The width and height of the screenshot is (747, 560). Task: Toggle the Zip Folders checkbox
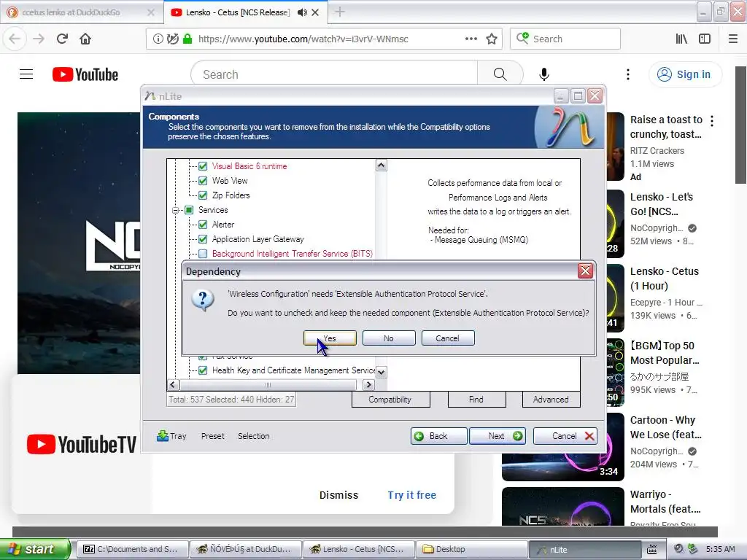coord(203,195)
